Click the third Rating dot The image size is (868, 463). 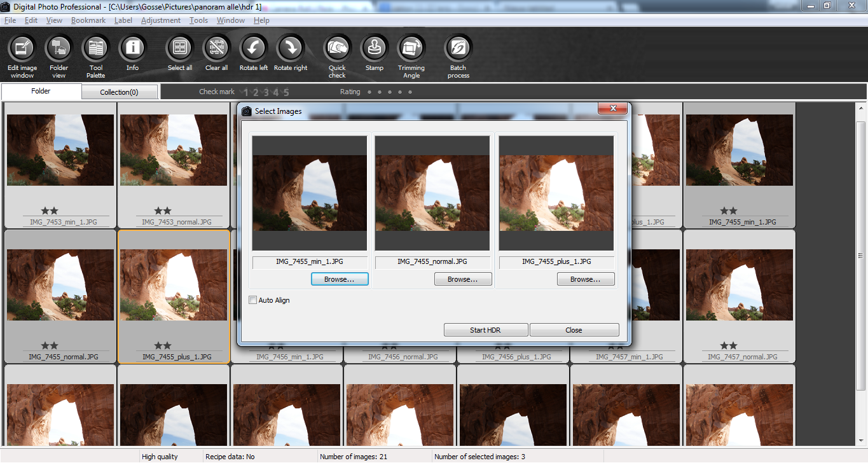pyautogui.click(x=390, y=92)
